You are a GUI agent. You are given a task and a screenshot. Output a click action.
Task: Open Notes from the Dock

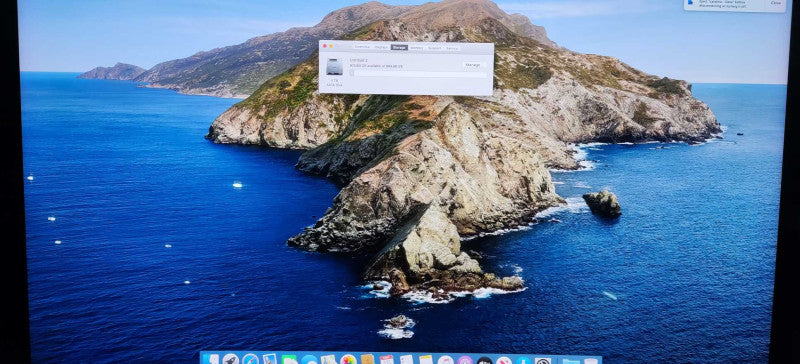pos(426,360)
